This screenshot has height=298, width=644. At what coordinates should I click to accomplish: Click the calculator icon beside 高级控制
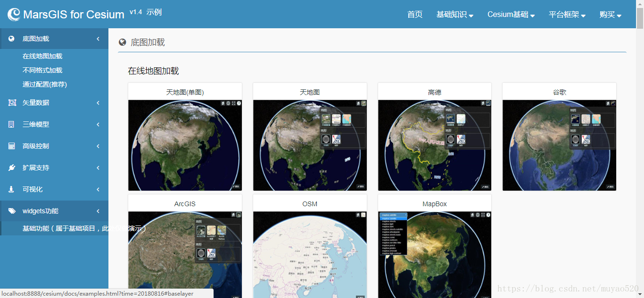pyautogui.click(x=12, y=146)
